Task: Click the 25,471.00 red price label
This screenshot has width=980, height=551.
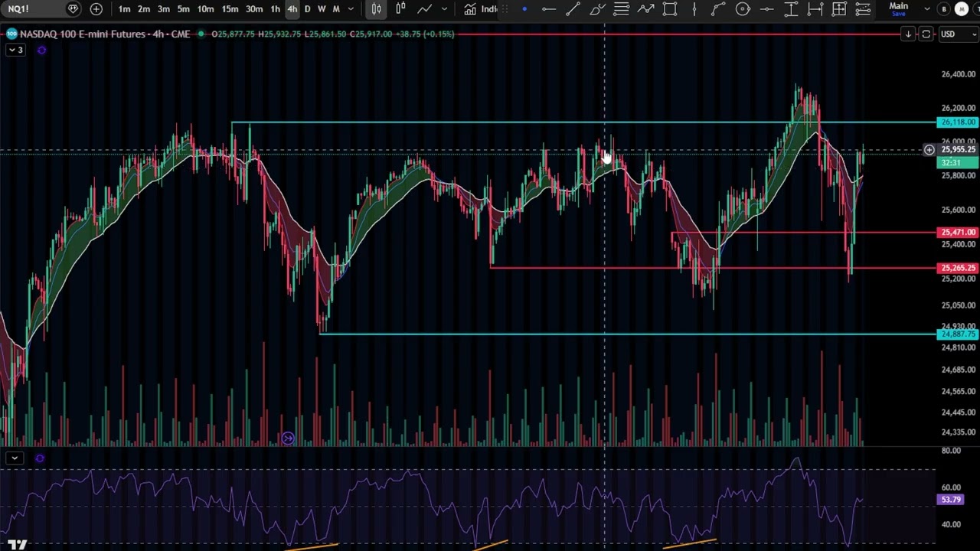Action: (x=958, y=233)
